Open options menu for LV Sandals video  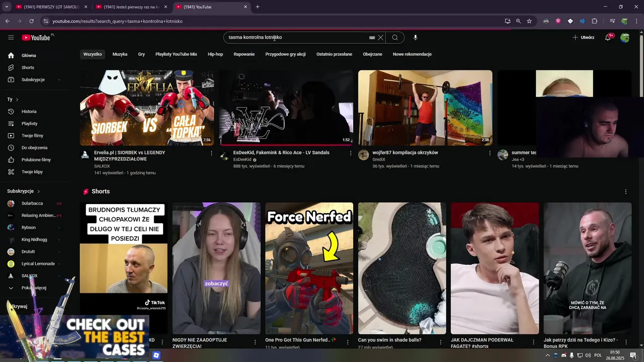pyautogui.click(x=351, y=153)
